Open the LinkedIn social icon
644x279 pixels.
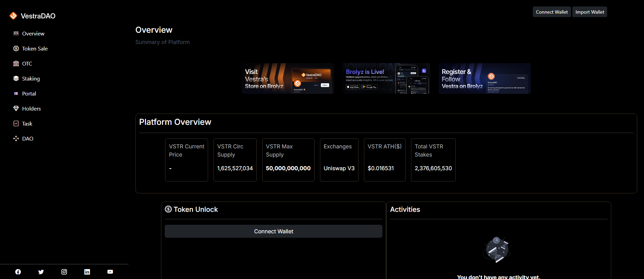(x=87, y=272)
